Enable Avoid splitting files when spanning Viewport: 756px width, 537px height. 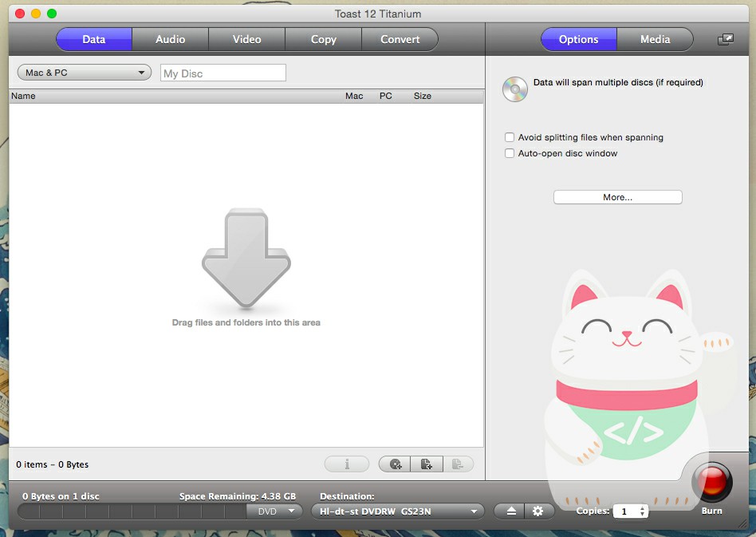point(509,137)
